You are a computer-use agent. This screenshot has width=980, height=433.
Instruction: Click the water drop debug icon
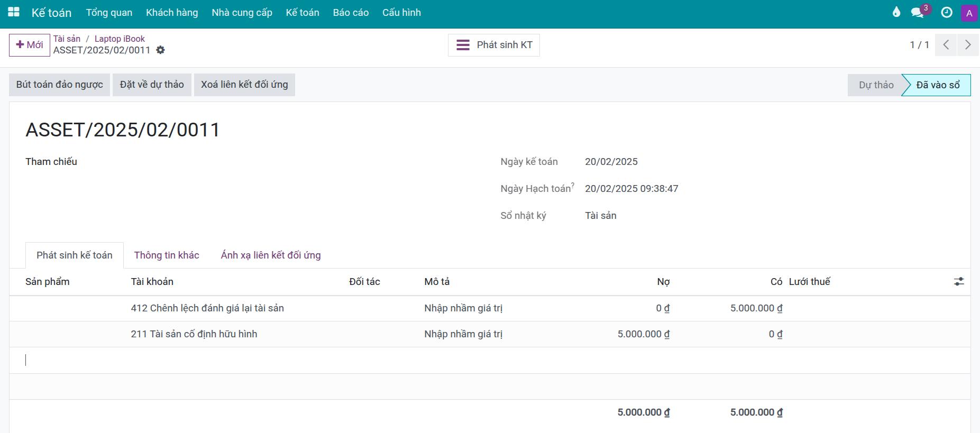(896, 12)
